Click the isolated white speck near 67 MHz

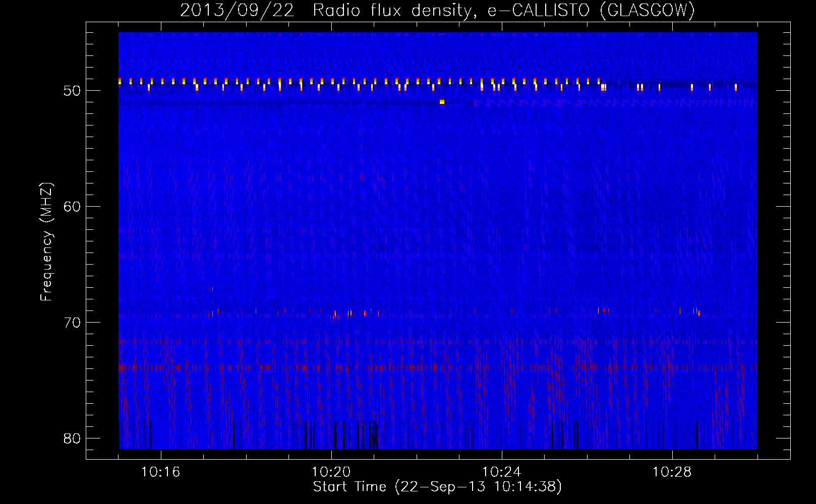(x=212, y=289)
